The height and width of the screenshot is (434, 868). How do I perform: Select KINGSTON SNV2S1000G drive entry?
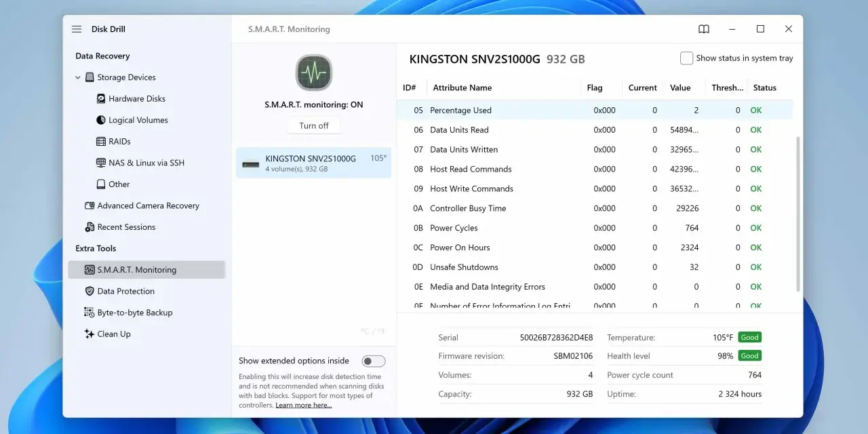(314, 163)
